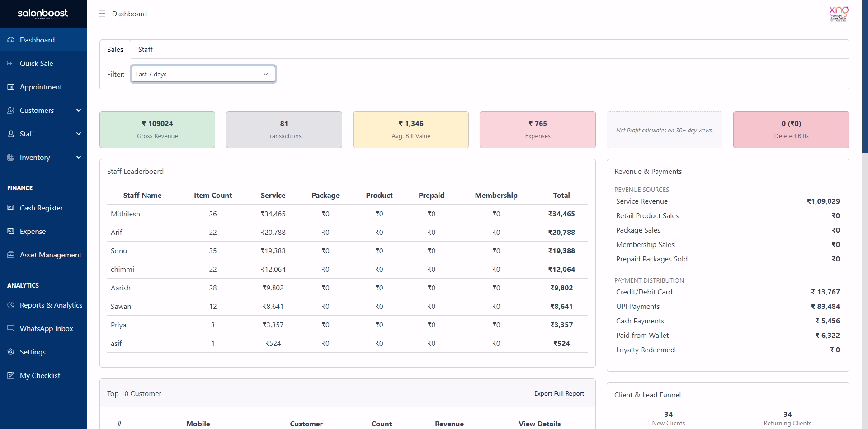Click the Total column header in leaderboard
The image size is (868, 429).
click(561, 195)
